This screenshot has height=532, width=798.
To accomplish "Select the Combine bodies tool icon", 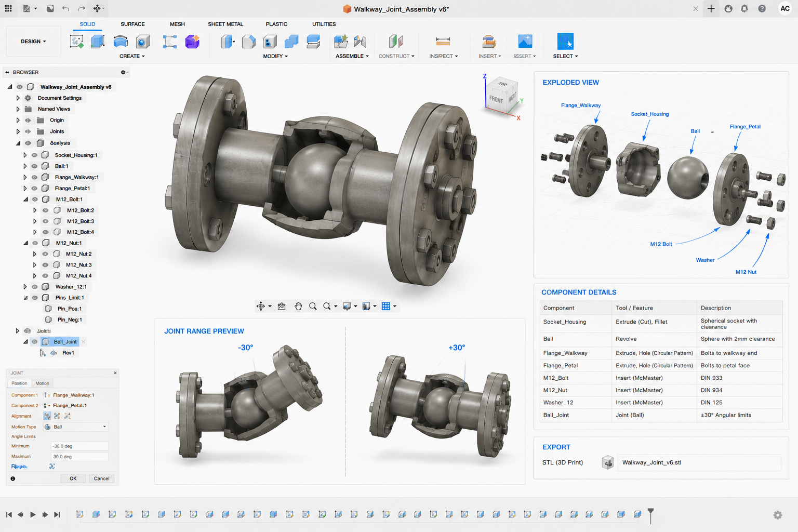I will 292,42.
